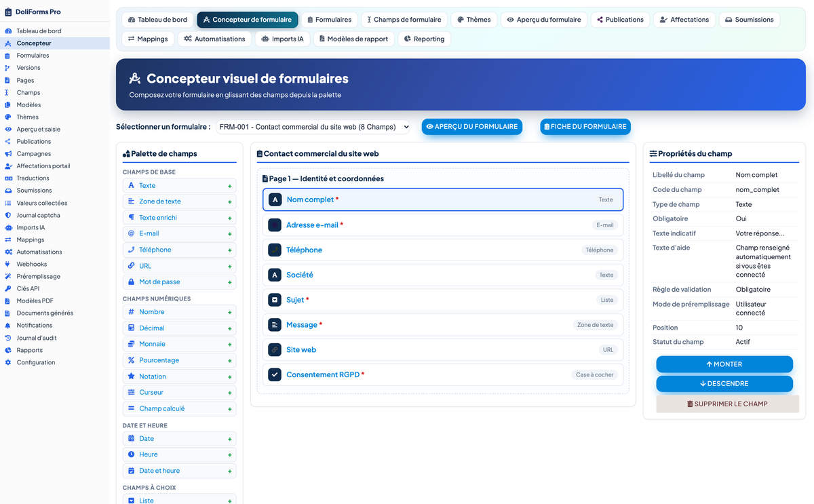
Task: Select the Adresse e-mail field row
Action: pos(443,225)
